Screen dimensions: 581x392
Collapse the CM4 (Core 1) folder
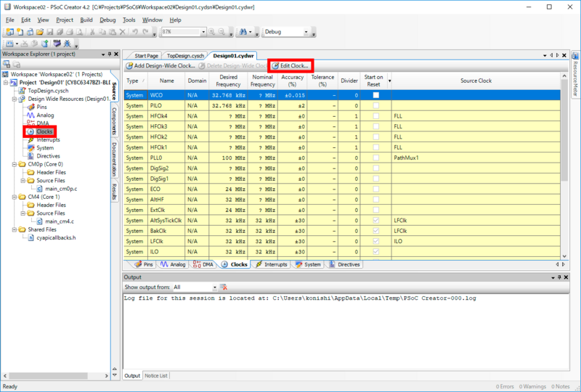pos(14,197)
